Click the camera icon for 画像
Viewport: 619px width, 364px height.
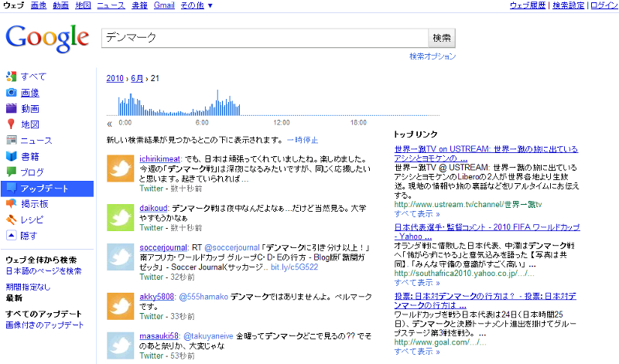pos(11,92)
